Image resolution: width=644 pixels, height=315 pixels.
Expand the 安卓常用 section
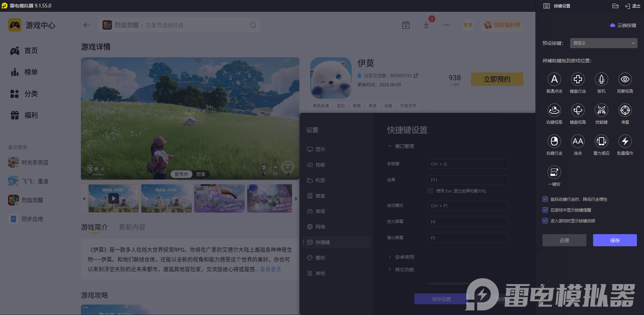coord(405,257)
